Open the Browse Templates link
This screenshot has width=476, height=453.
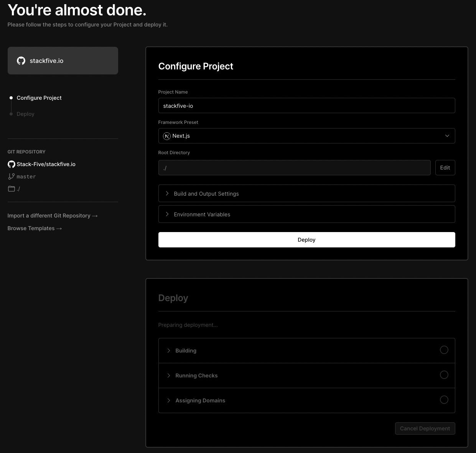click(35, 228)
